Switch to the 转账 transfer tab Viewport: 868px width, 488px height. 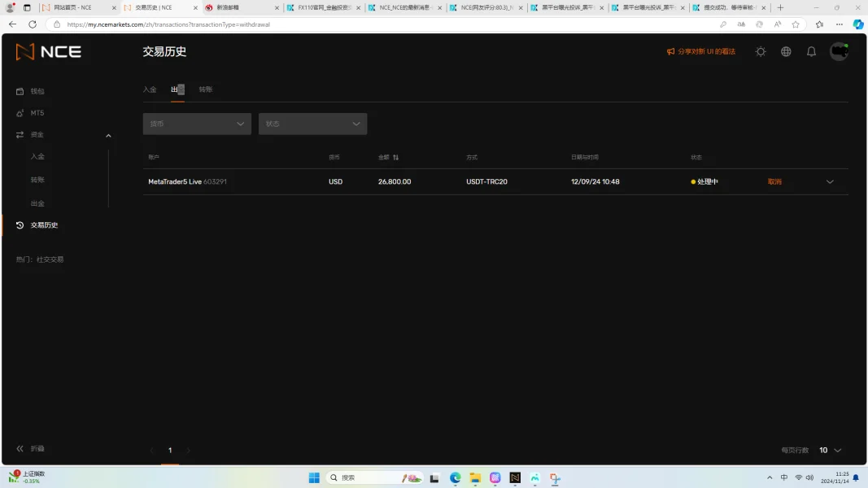point(206,89)
